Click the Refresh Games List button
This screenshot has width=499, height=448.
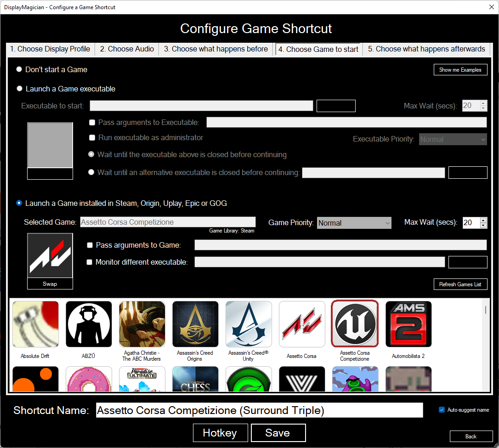460,284
